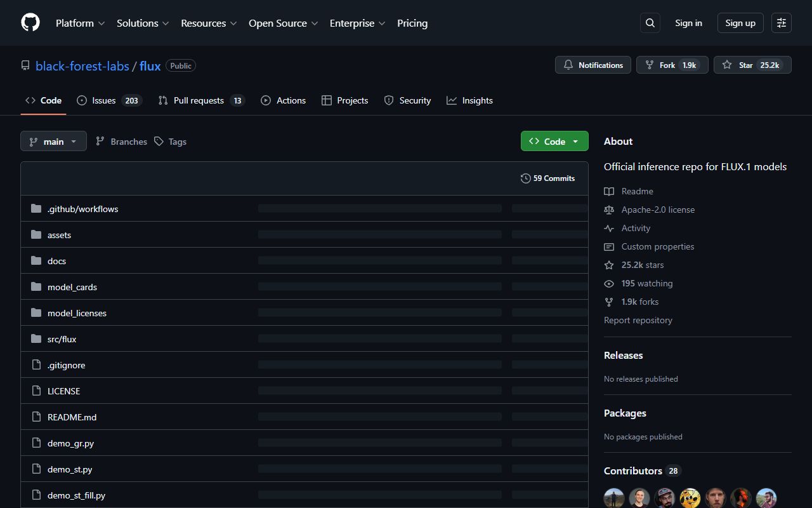Click the Tags icon beside Branches
This screenshot has width=812, height=508.
160,141
